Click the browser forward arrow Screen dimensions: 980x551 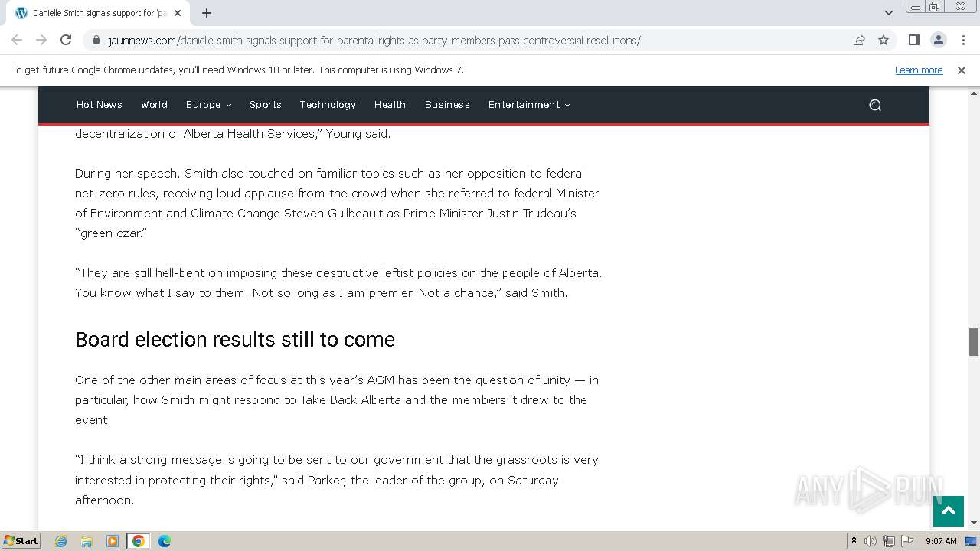coord(41,40)
